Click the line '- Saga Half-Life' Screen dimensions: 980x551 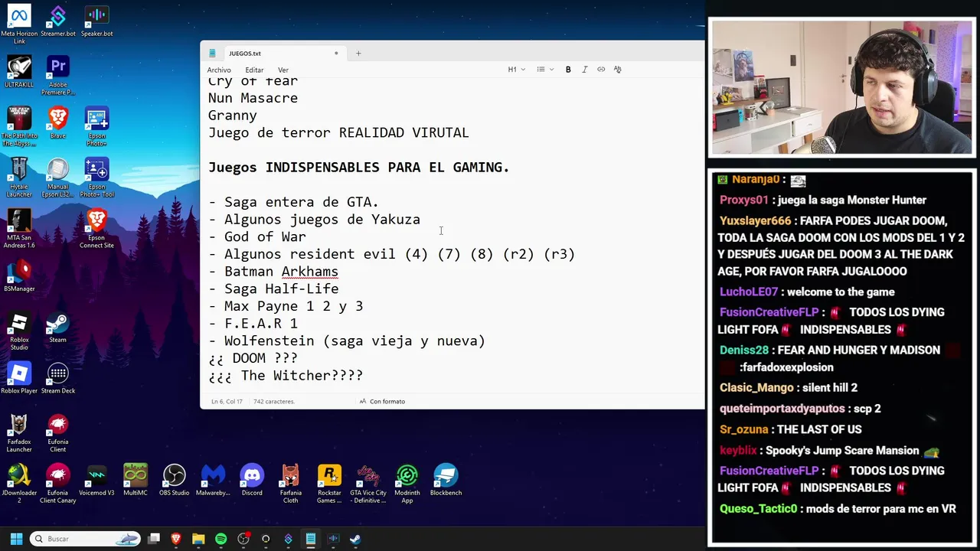coord(273,289)
